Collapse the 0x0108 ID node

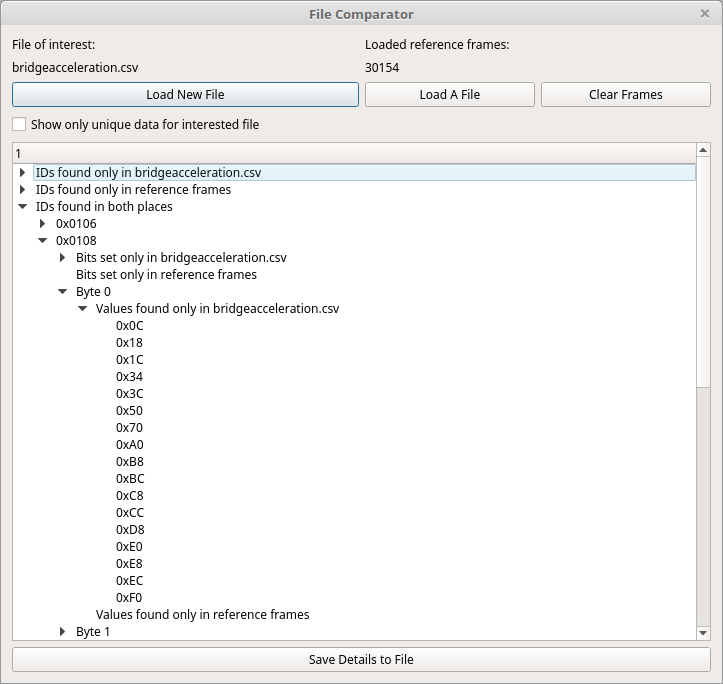coord(43,241)
